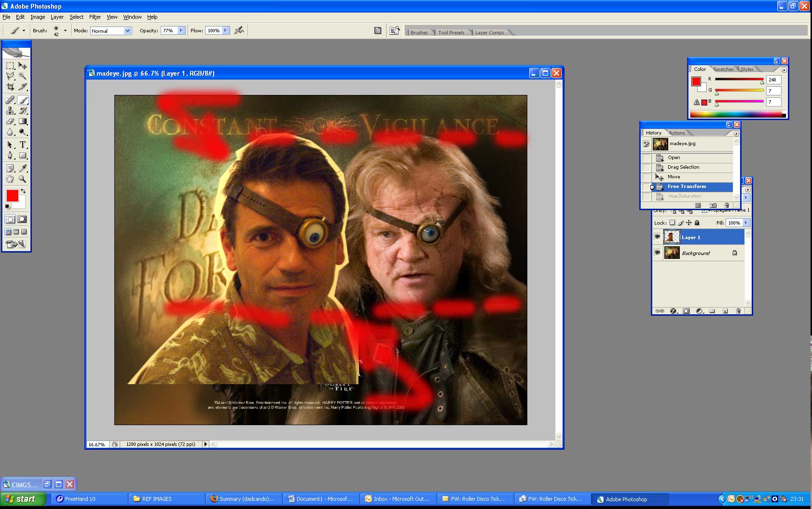Viewport: 812px width, 509px height.
Task: Delete current state in History panel
Action: (727, 205)
